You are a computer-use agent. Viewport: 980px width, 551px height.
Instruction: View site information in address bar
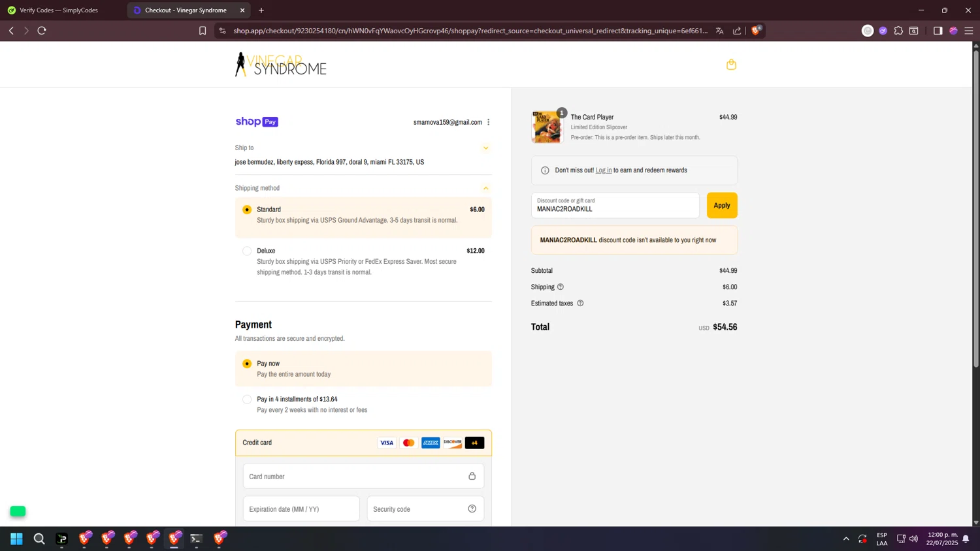click(222, 31)
